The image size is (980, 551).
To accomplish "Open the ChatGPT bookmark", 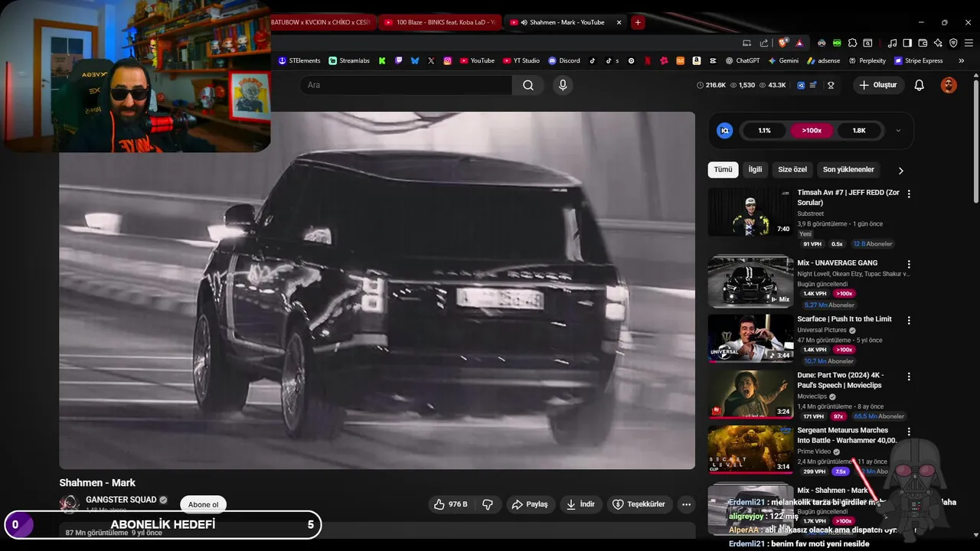I will click(x=743, y=60).
